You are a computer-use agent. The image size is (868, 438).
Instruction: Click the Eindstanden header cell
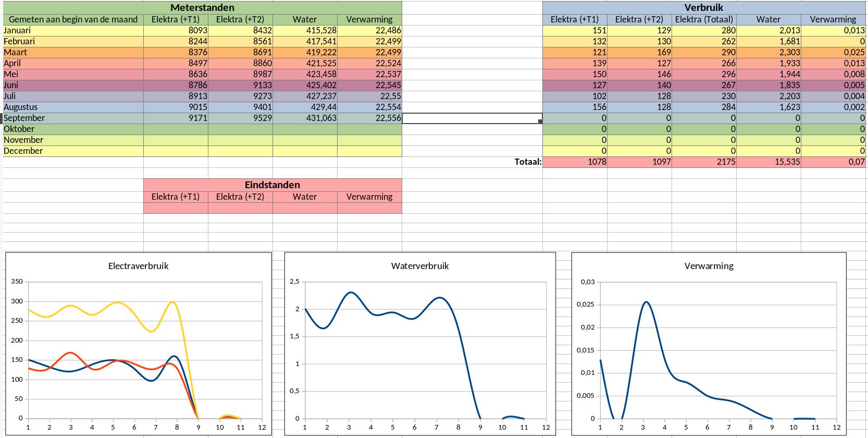click(272, 185)
